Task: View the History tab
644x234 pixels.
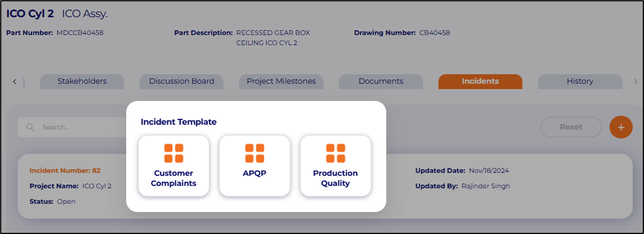Action: (579, 82)
